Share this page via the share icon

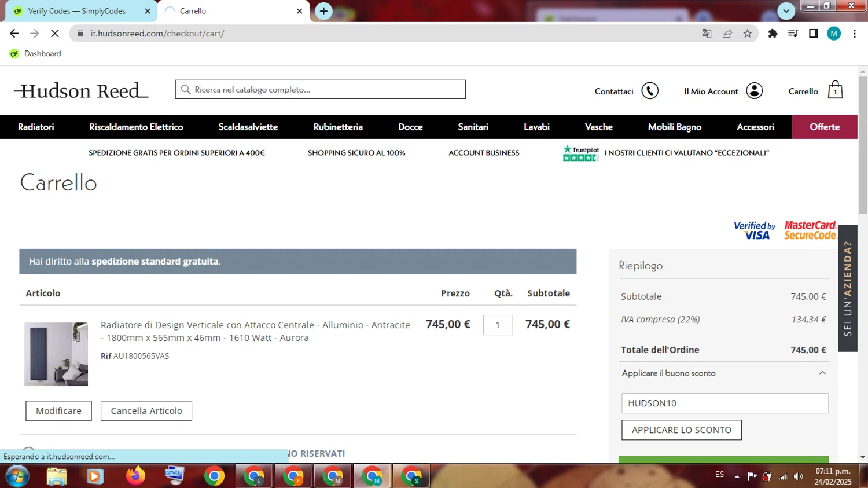(727, 34)
